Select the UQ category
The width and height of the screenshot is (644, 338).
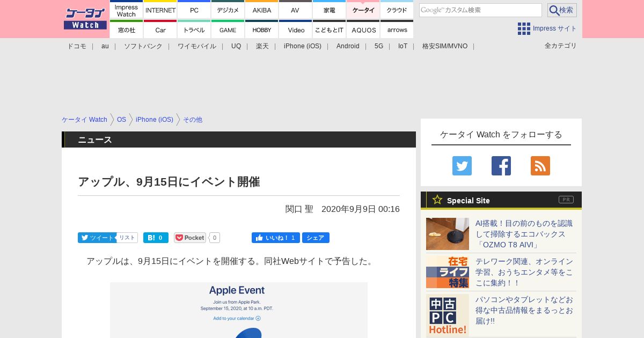tap(236, 46)
